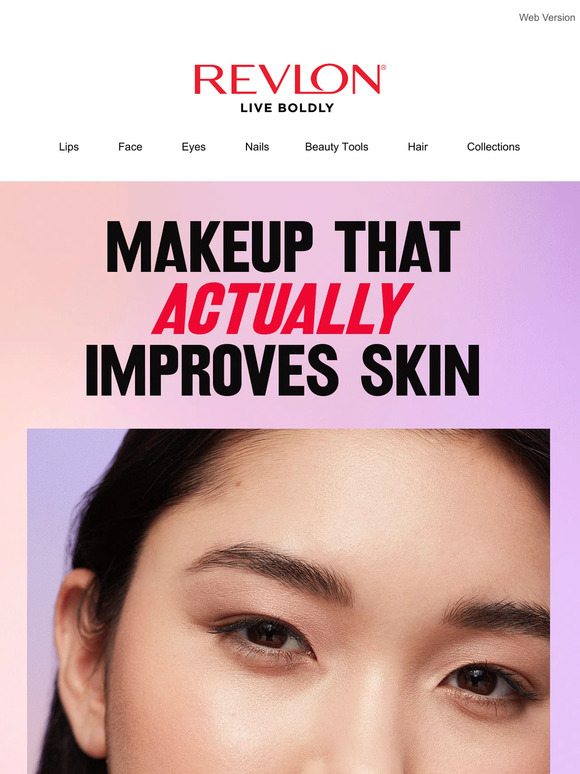Image resolution: width=580 pixels, height=774 pixels.
Task: Visit the Beauty Tools category
Action: pos(336,147)
